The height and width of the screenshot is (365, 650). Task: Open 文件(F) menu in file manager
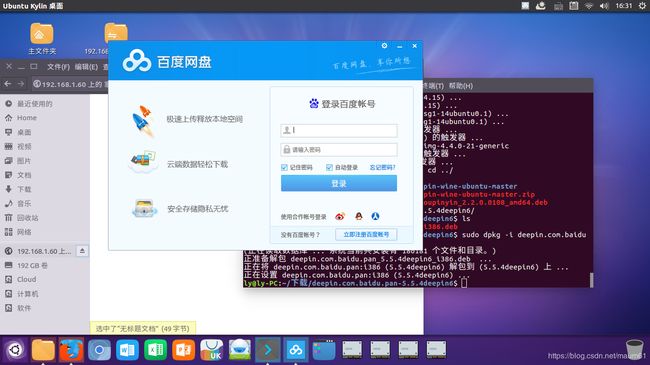58,67
